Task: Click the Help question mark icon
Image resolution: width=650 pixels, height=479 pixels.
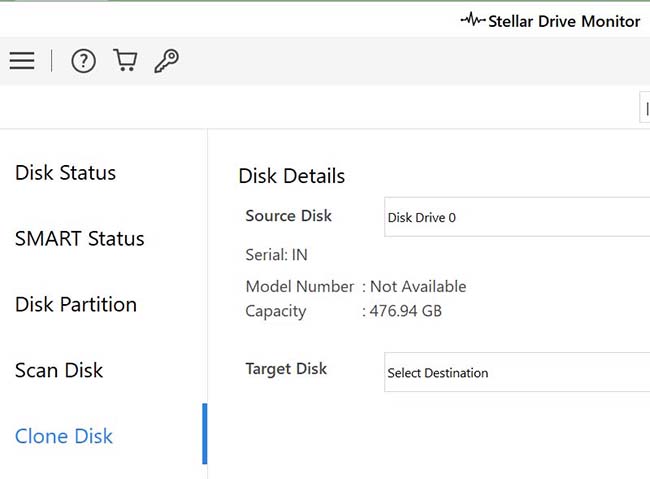Action: pyautogui.click(x=83, y=61)
